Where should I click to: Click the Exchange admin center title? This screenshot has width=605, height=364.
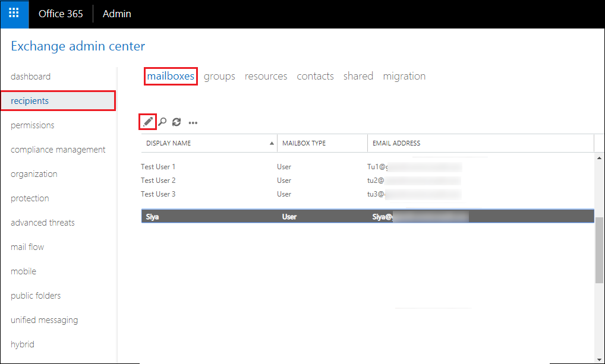click(78, 46)
